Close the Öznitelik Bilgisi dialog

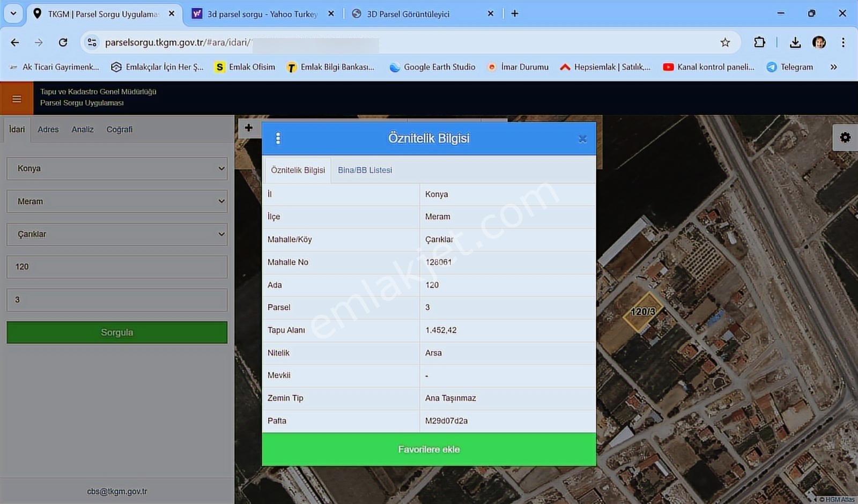point(582,139)
